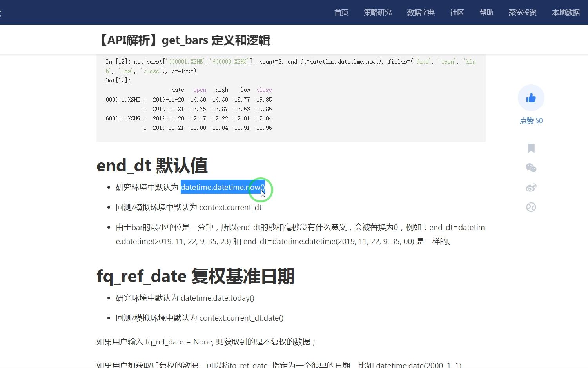Image resolution: width=588 pixels, height=368 pixels.
Task: Click the 'low' column header
Action: pos(245,90)
